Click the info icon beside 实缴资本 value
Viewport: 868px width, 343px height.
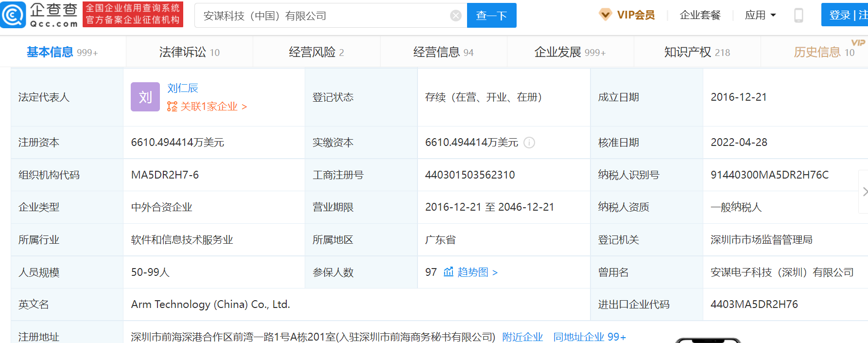(x=529, y=143)
